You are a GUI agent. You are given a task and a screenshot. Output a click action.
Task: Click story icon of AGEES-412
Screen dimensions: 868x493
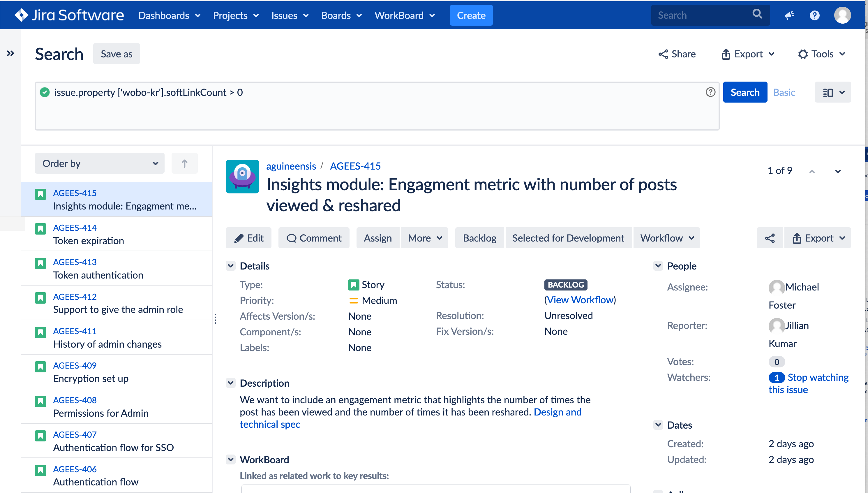pos(40,298)
